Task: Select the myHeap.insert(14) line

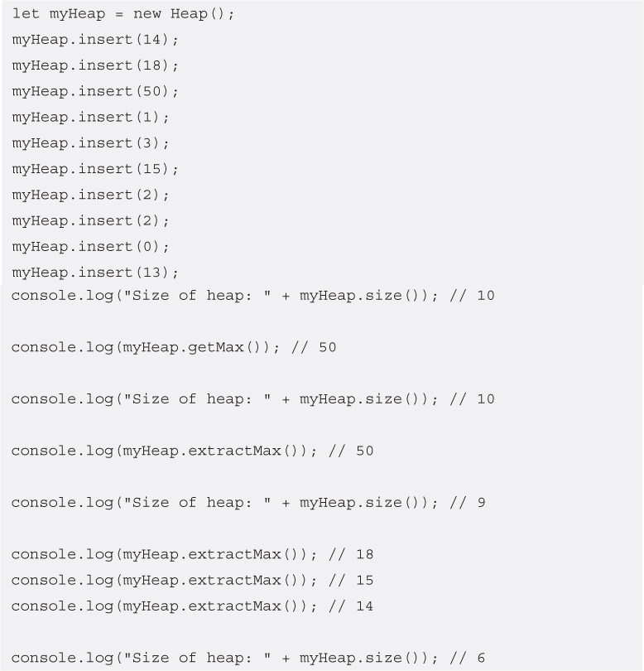Action: (x=95, y=39)
